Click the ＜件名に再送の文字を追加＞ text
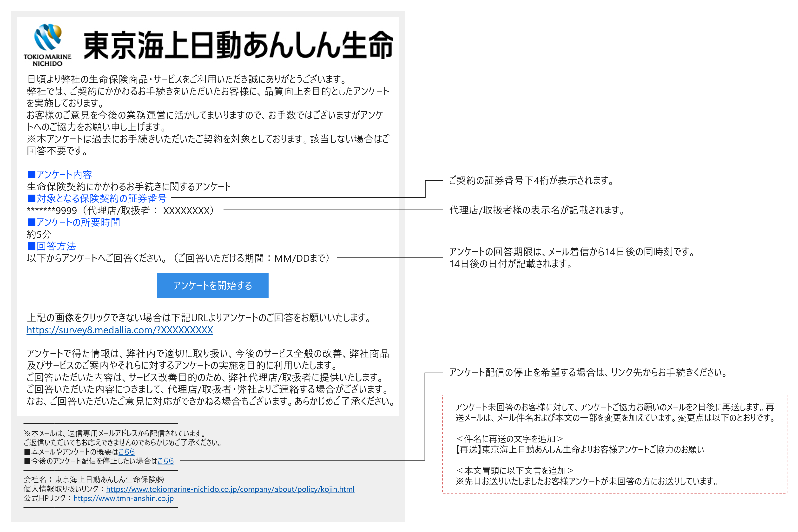The image size is (798, 532). point(509,439)
